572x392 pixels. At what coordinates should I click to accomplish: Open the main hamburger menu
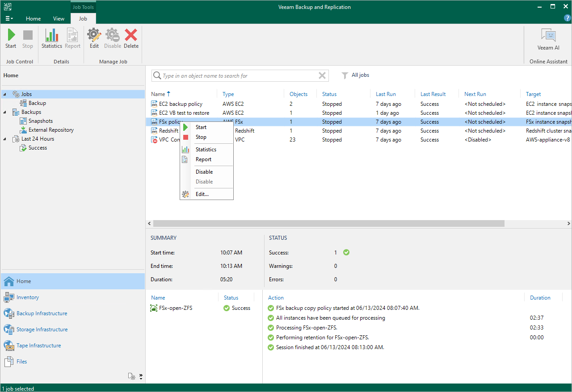9,18
